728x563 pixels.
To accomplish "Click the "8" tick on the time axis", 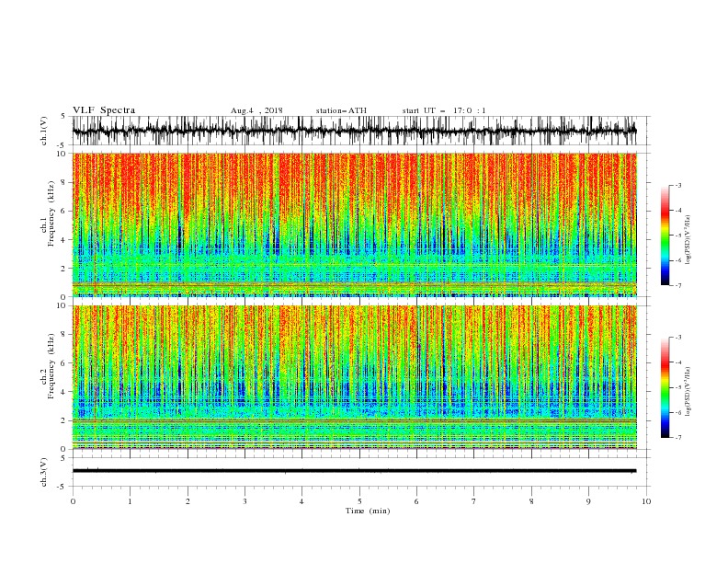I will pyautogui.click(x=531, y=501).
